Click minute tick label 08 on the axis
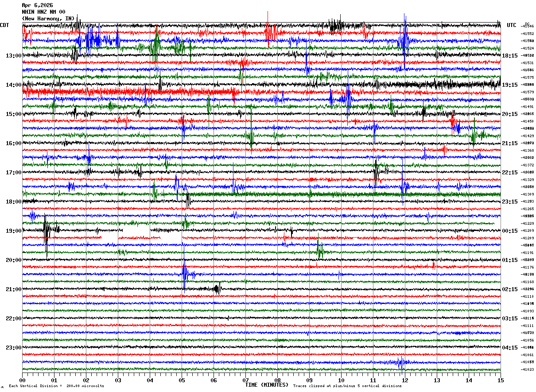536x392 pixels. tap(277, 380)
